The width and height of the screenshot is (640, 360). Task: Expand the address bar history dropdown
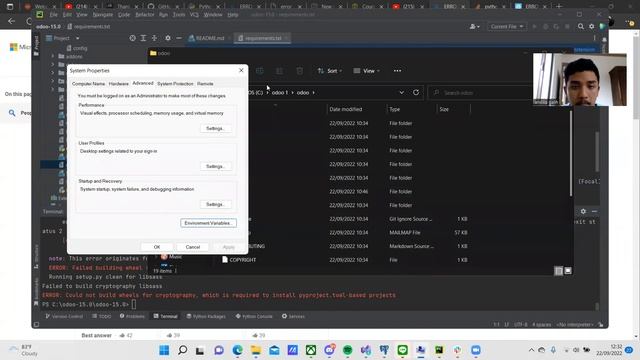click(x=402, y=92)
